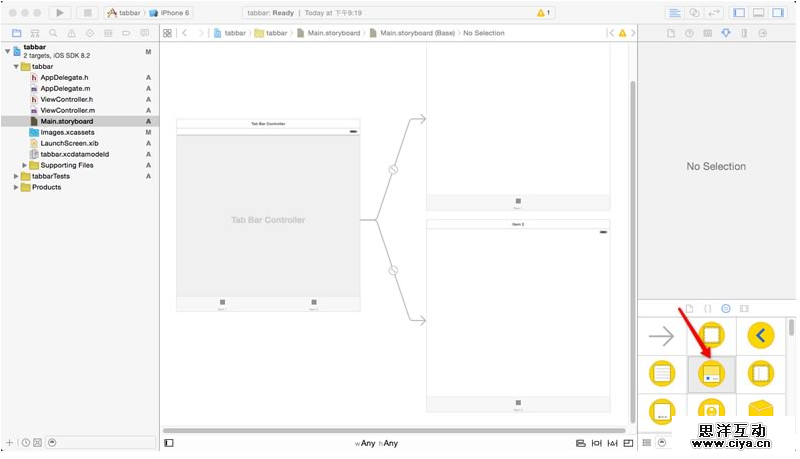Screen dimensions: 800x459
Task: Click No Selection in the jump bar
Action: coord(484,33)
